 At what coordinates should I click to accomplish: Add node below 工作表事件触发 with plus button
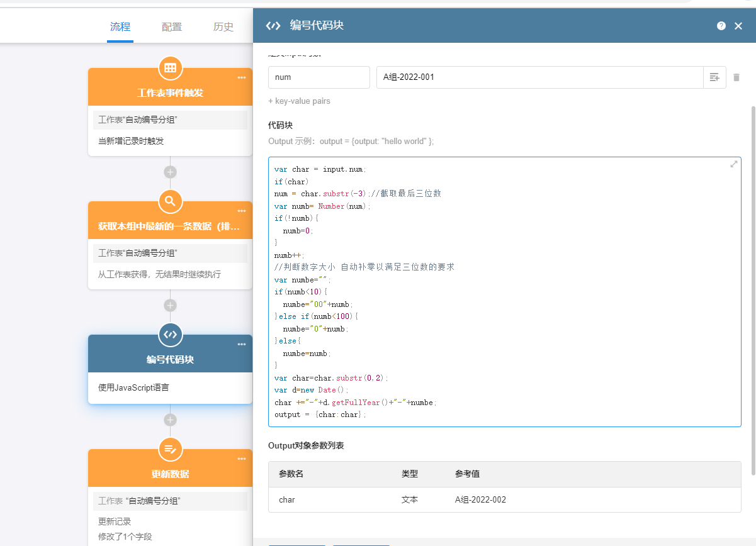tap(170, 172)
